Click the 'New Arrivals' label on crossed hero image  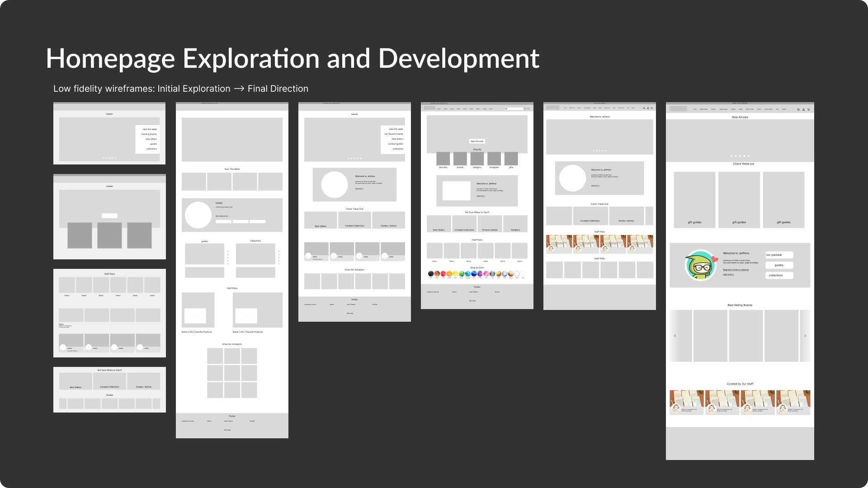(x=477, y=141)
